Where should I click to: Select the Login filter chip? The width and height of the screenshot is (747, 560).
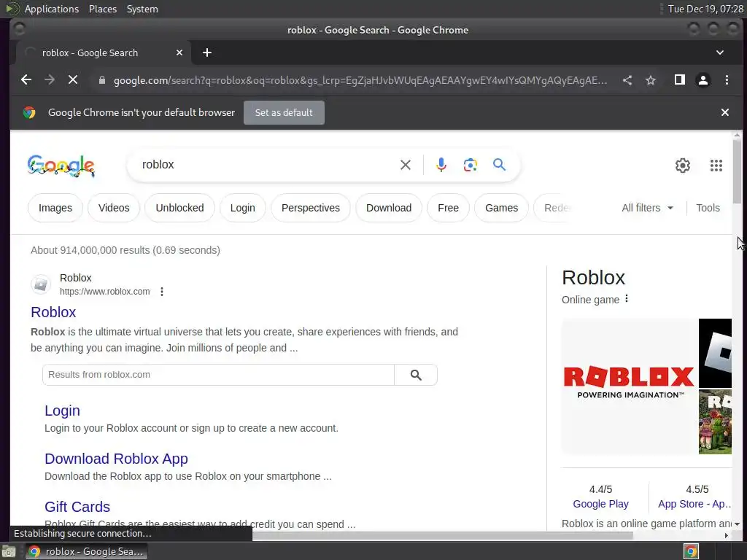242,208
